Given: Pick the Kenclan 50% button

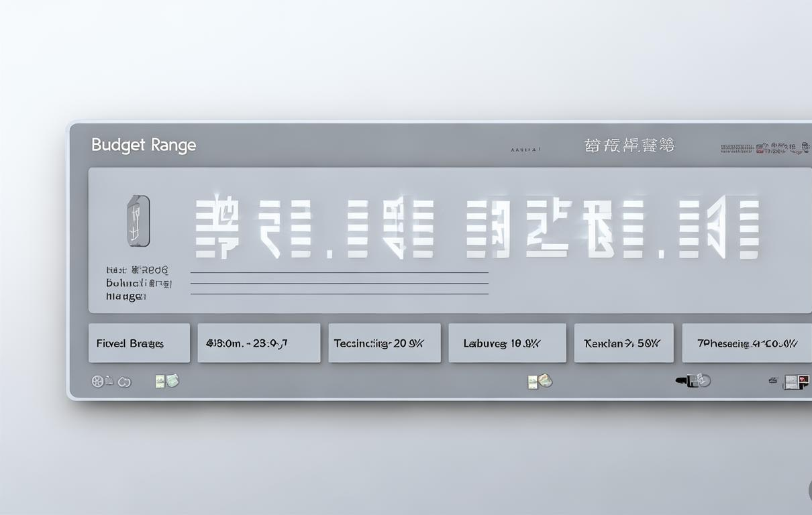Looking at the screenshot, I should [x=623, y=343].
